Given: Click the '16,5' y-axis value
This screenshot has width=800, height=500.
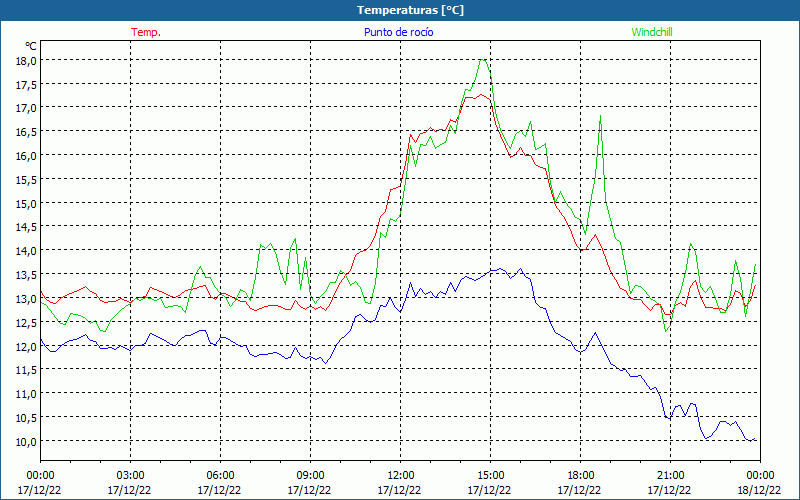Looking at the screenshot, I should [27, 132].
